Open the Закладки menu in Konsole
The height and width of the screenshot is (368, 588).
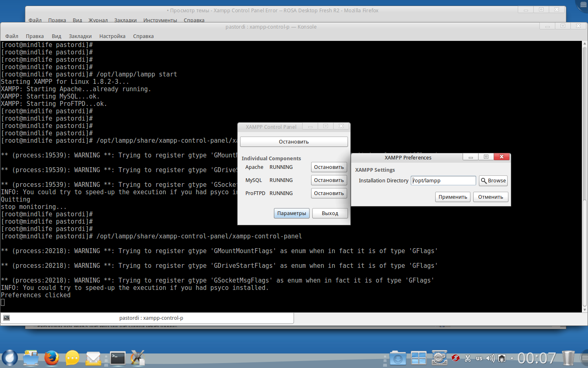click(x=80, y=36)
